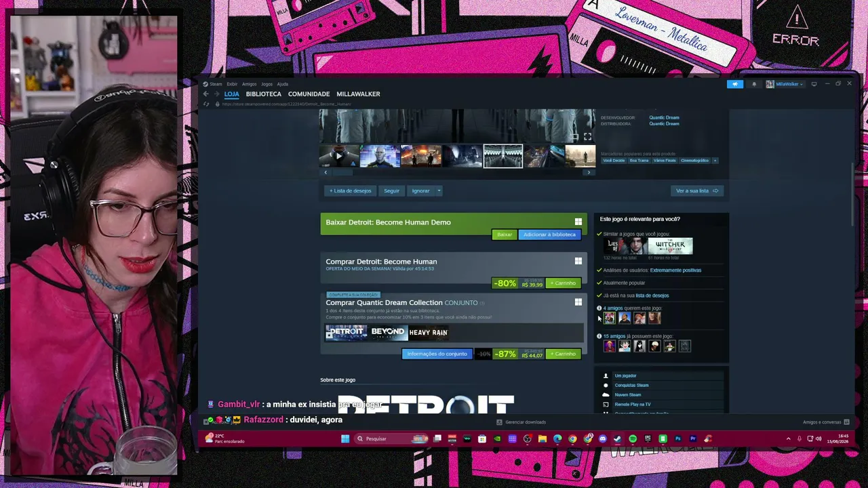Viewport: 868px width, 488px height.
Task: Click the Pesquisar taskbar search box
Action: click(x=391, y=439)
